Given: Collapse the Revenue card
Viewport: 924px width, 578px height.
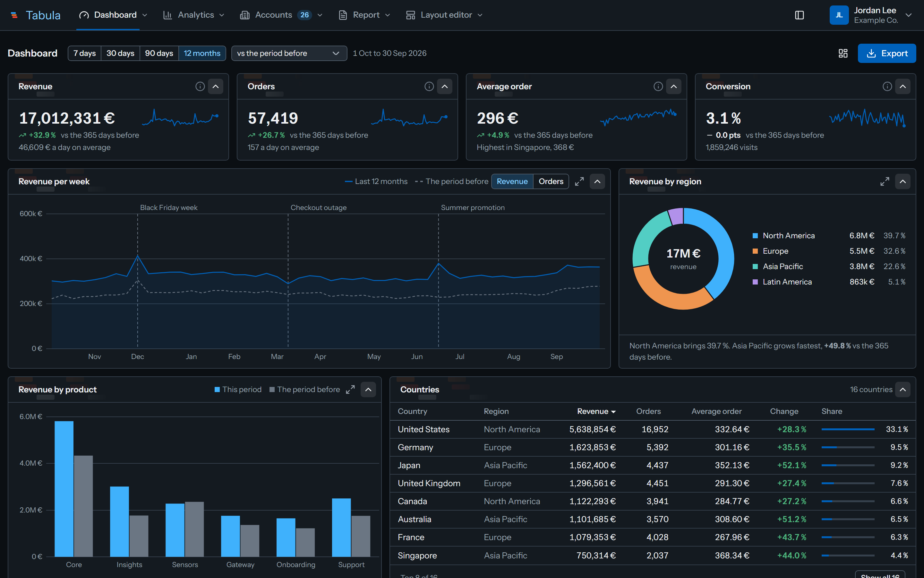Looking at the screenshot, I should (216, 86).
